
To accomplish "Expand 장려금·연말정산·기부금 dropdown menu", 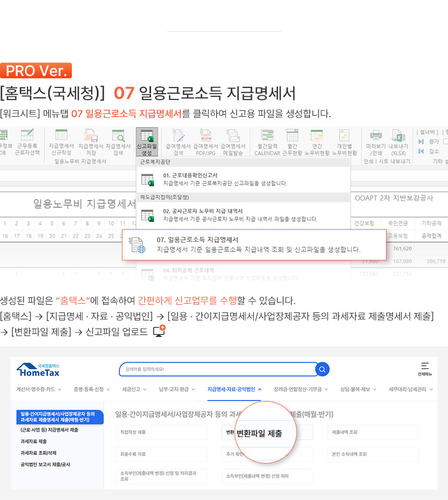I will tap(301, 389).
